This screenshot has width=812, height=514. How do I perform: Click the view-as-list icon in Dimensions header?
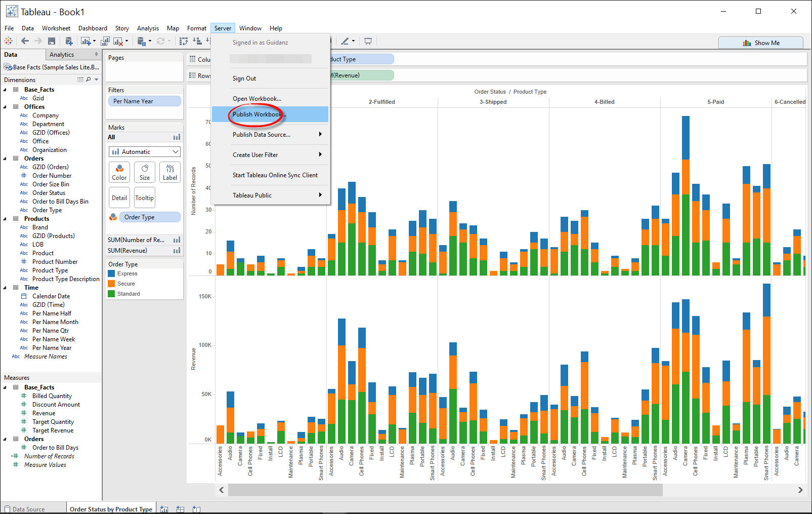coord(80,80)
